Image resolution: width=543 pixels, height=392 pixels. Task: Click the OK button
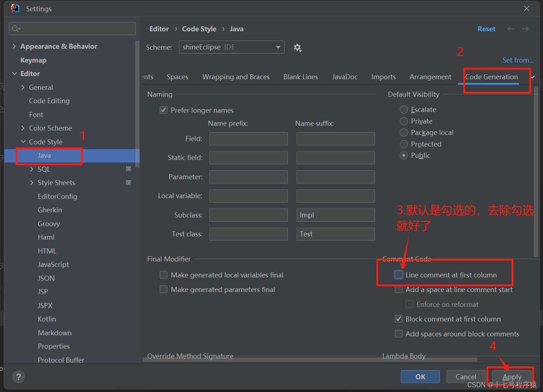pos(420,377)
